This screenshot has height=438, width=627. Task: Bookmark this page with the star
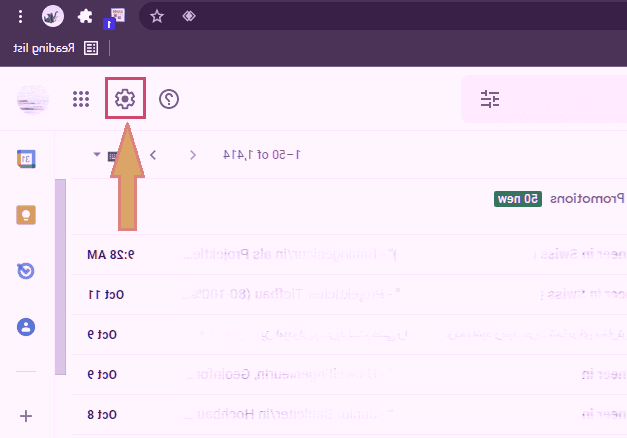coord(157,16)
